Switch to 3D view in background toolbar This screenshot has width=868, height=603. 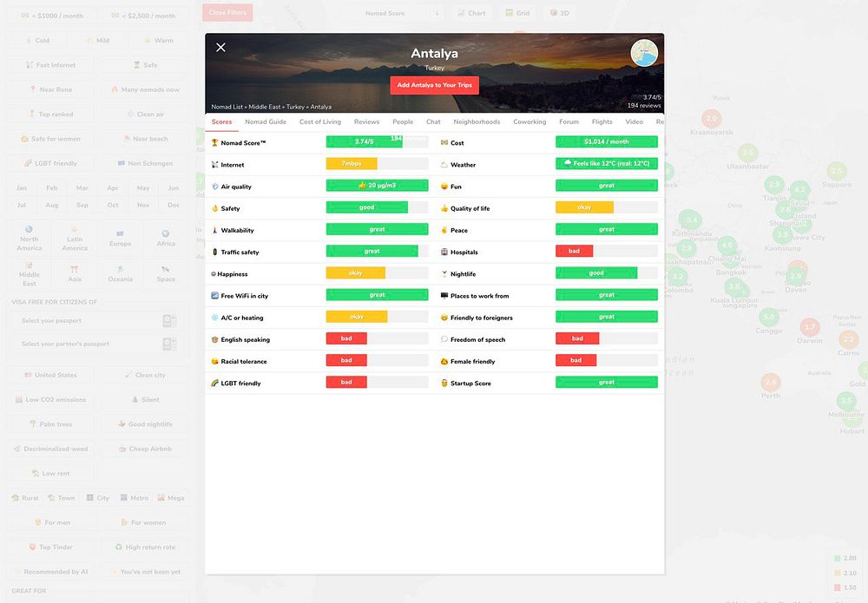tap(559, 13)
